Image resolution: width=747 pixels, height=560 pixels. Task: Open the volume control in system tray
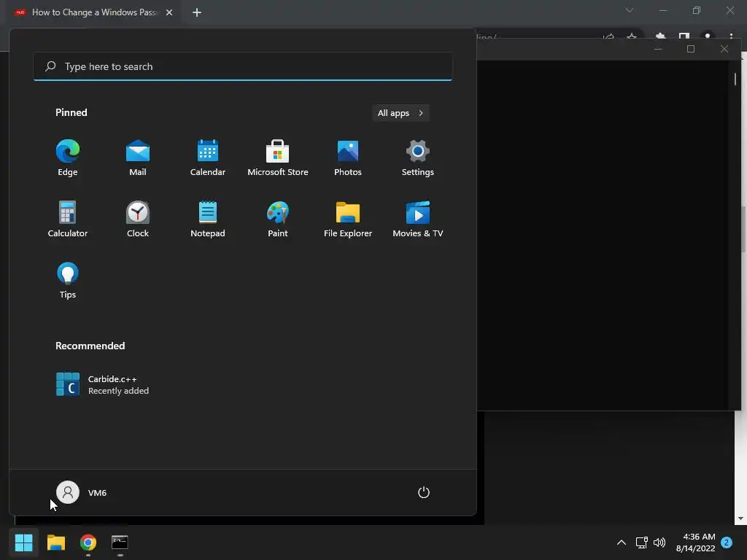click(659, 542)
